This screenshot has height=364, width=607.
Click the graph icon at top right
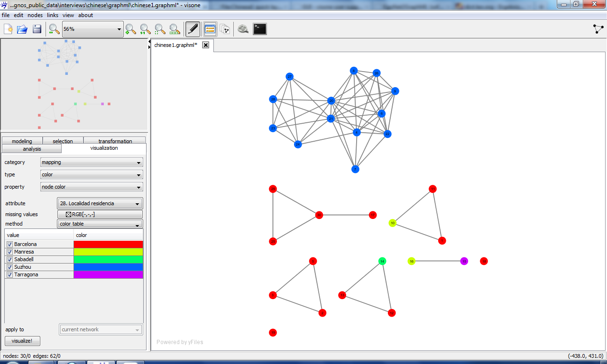pyautogui.click(x=598, y=29)
